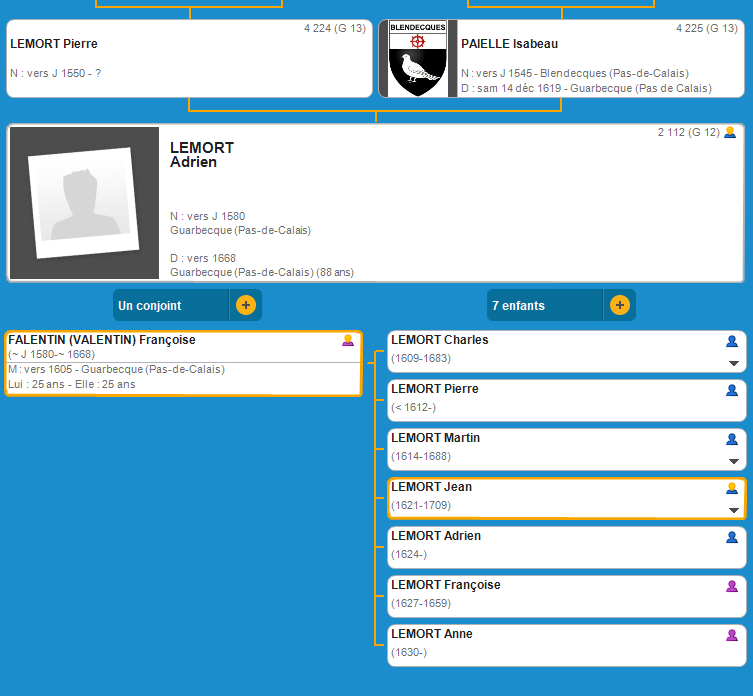Click purple person icon for LEMORT Anne

732,635
